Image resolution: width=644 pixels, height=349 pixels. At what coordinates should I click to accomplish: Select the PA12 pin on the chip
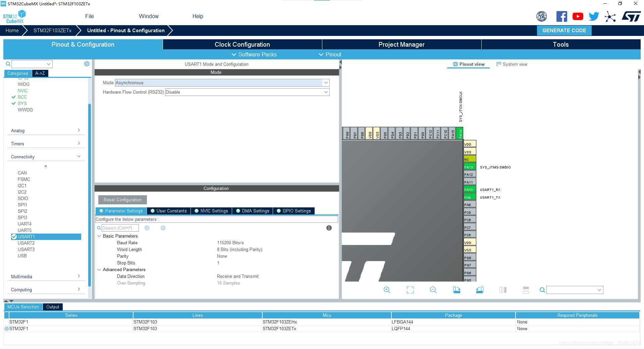click(x=470, y=174)
